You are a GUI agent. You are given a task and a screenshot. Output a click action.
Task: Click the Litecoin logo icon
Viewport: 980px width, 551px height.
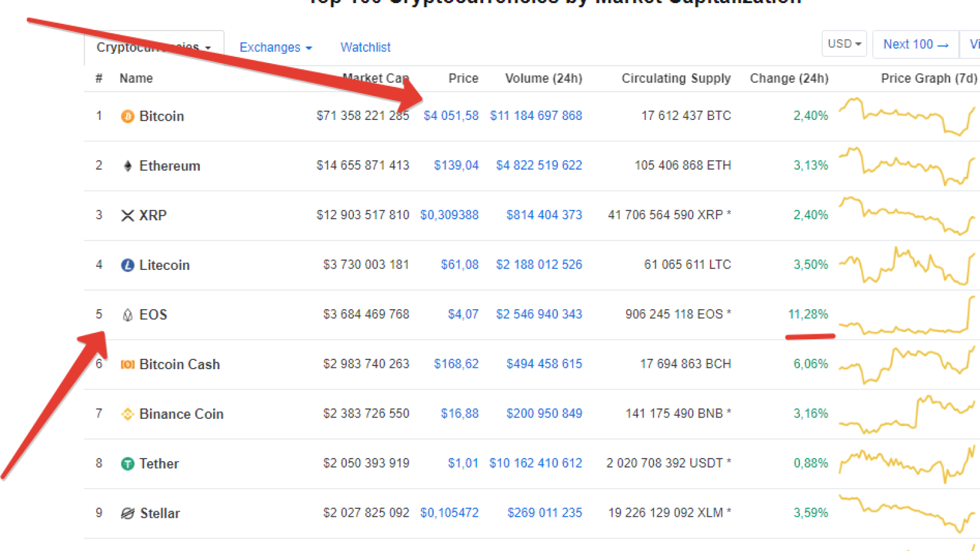click(x=127, y=265)
